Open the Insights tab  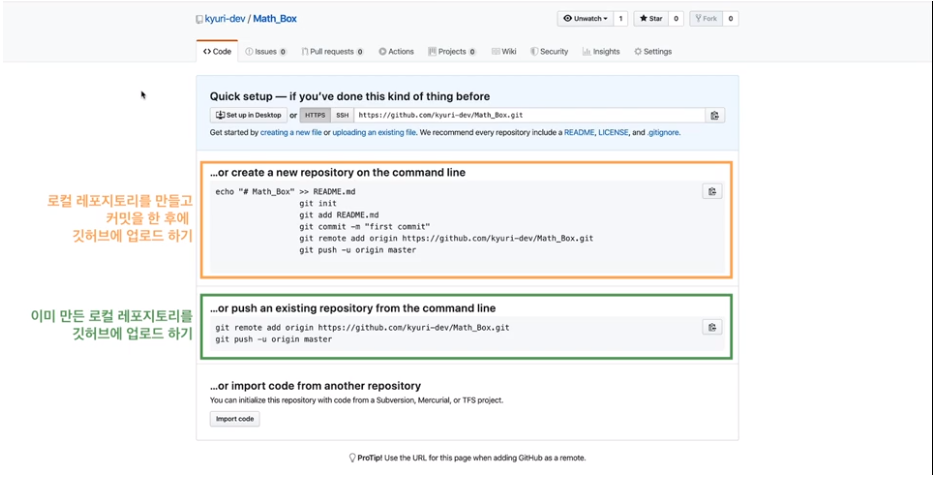click(602, 51)
